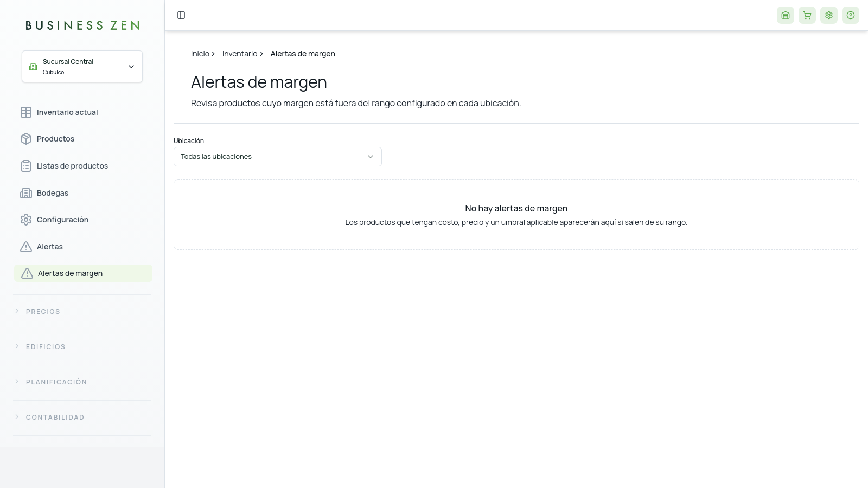Expand the CONTABILIDAD section

[82, 418]
